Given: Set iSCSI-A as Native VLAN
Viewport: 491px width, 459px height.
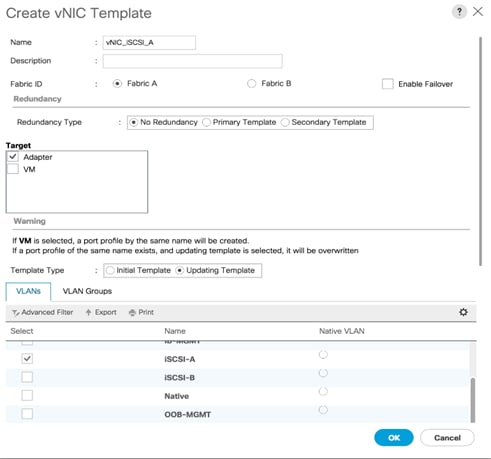Looking at the screenshot, I should pyautogui.click(x=323, y=355).
